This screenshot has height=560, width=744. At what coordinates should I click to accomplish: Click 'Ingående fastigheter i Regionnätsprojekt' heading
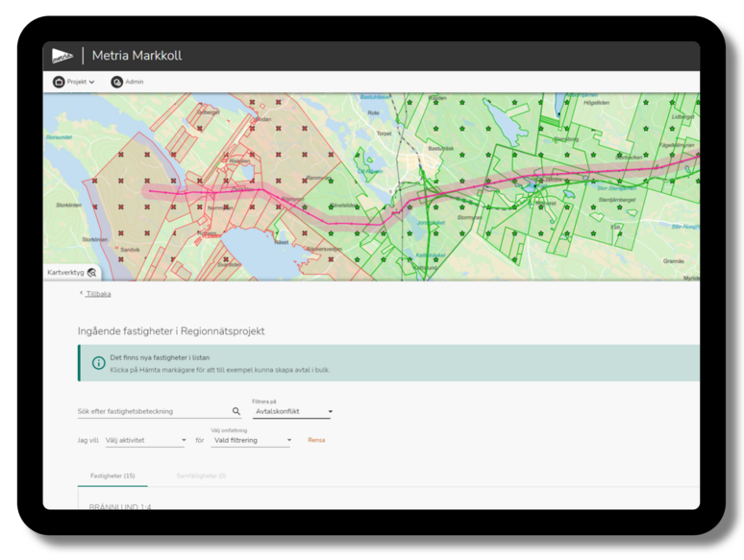click(171, 331)
